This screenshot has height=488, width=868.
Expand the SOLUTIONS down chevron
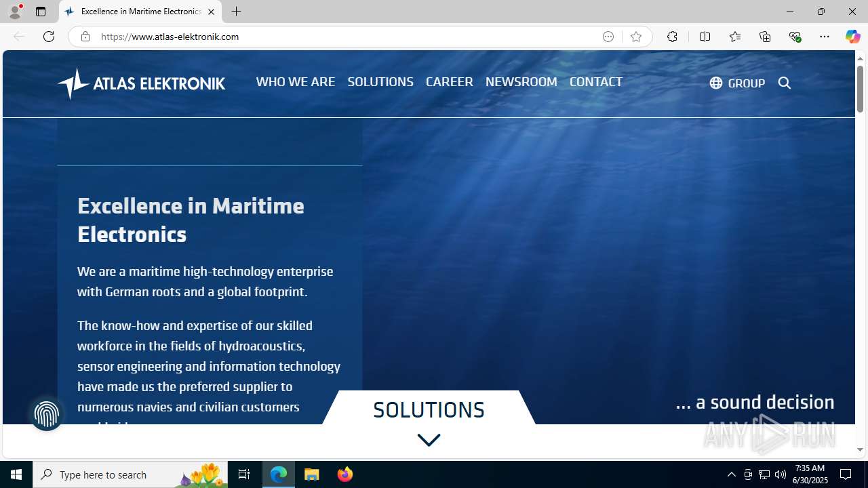tap(429, 440)
